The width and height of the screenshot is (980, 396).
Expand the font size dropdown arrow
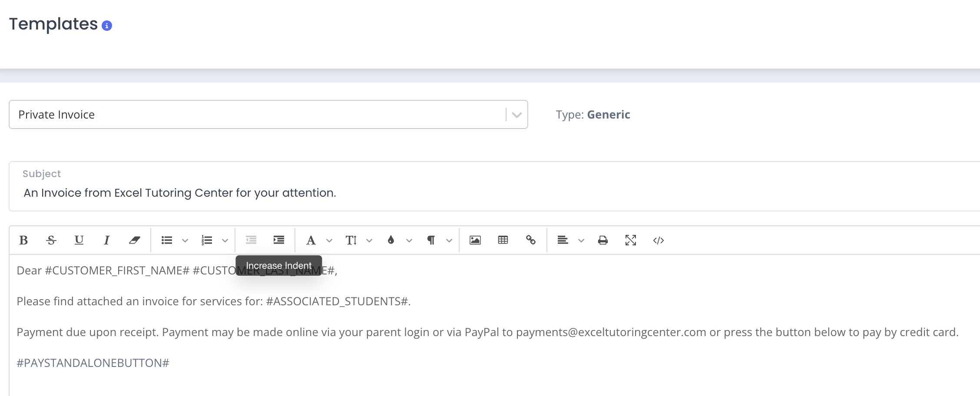click(x=369, y=241)
